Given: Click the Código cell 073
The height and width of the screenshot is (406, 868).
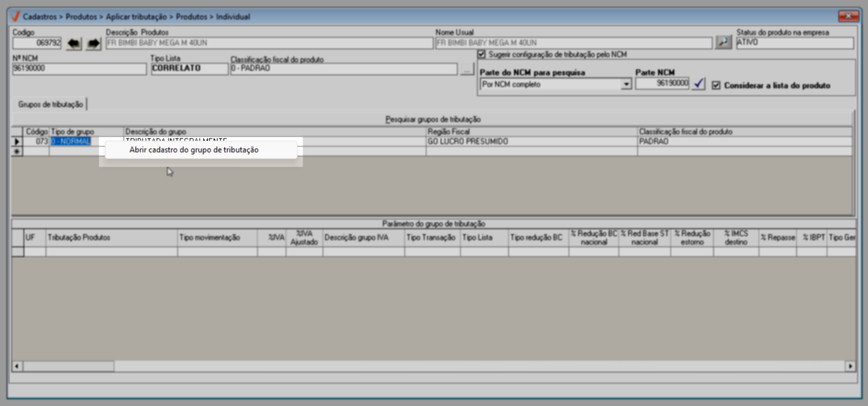Looking at the screenshot, I should pyautogui.click(x=36, y=142).
